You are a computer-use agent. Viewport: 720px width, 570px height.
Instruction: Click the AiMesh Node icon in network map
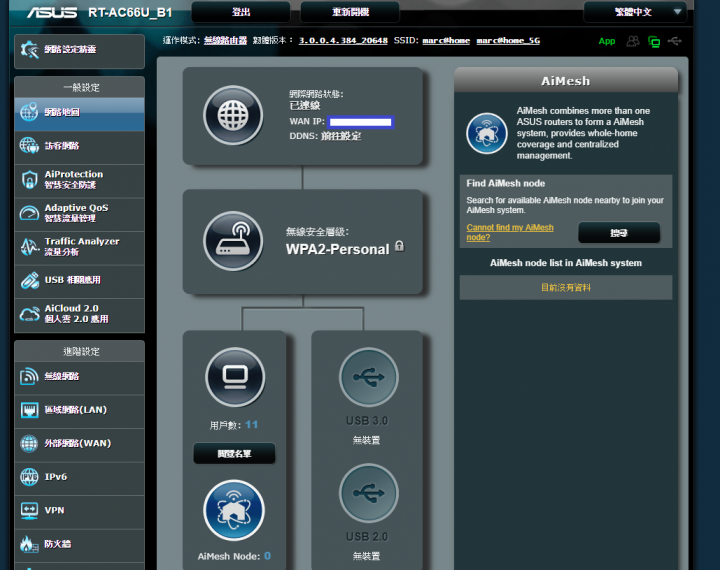coord(234,510)
